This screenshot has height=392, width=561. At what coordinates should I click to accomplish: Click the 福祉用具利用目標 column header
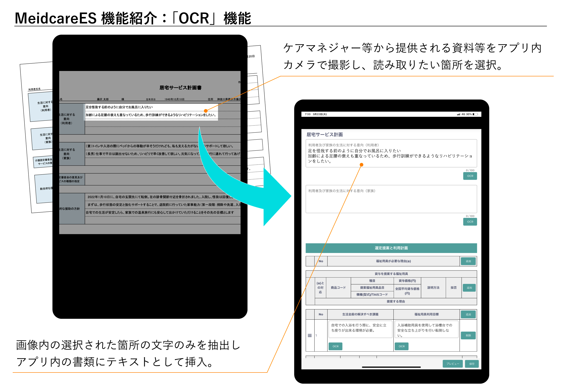coord(426,314)
